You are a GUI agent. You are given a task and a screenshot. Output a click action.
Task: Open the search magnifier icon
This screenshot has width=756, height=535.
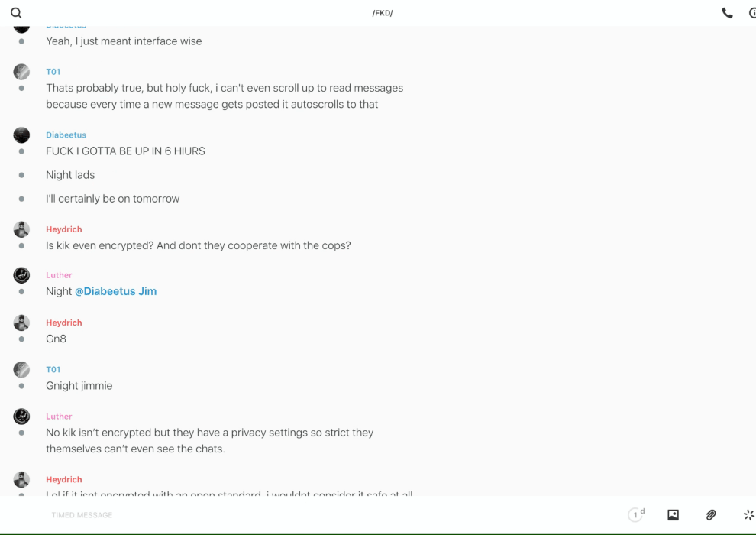click(x=16, y=13)
